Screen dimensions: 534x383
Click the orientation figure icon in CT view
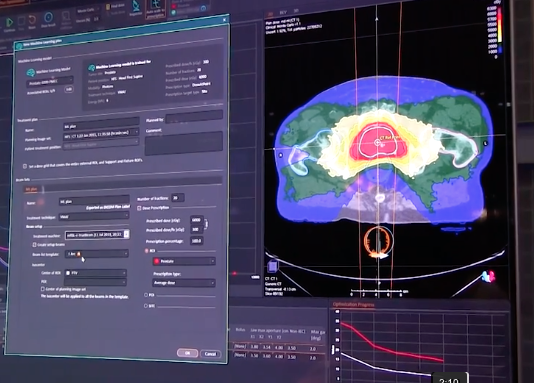click(x=489, y=276)
